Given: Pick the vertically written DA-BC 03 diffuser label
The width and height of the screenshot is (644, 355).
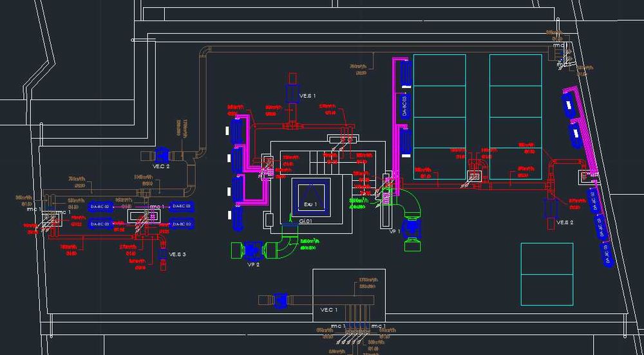Looking at the screenshot, I should pyautogui.click(x=404, y=105).
